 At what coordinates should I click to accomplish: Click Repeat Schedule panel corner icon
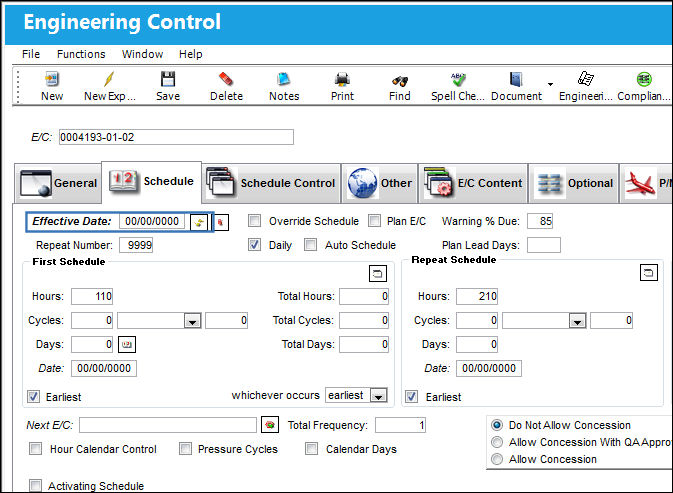[649, 272]
